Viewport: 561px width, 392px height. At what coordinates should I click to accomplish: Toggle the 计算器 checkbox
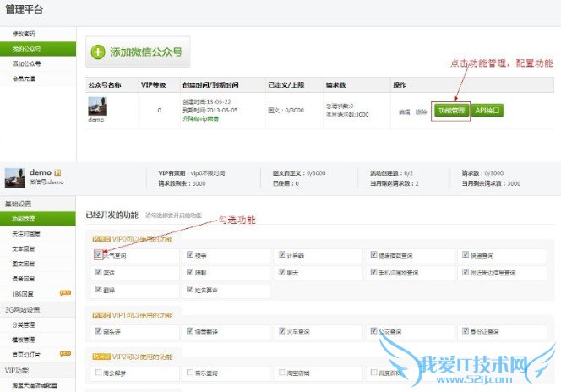coord(282,254)
